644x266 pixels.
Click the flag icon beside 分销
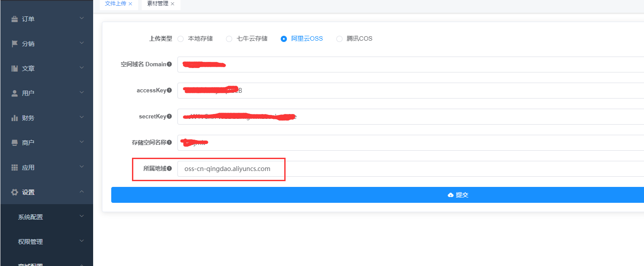(15, 44)
